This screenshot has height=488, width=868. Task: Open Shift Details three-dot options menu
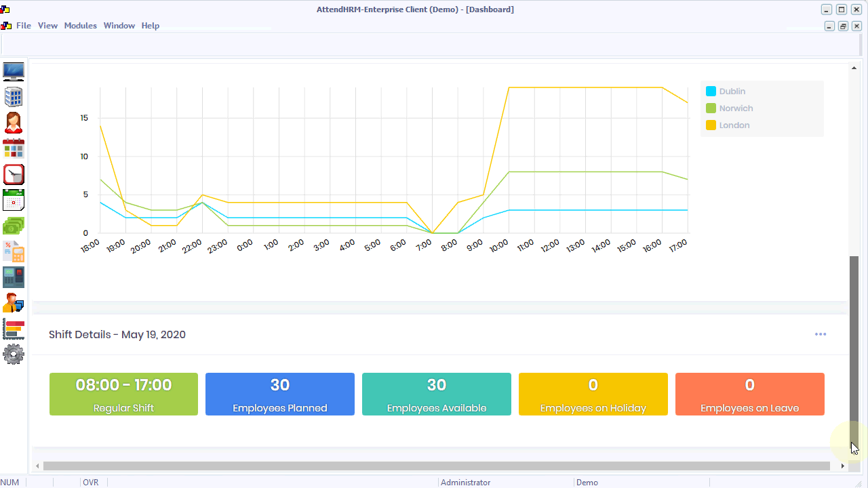click(x=821, y=334)
